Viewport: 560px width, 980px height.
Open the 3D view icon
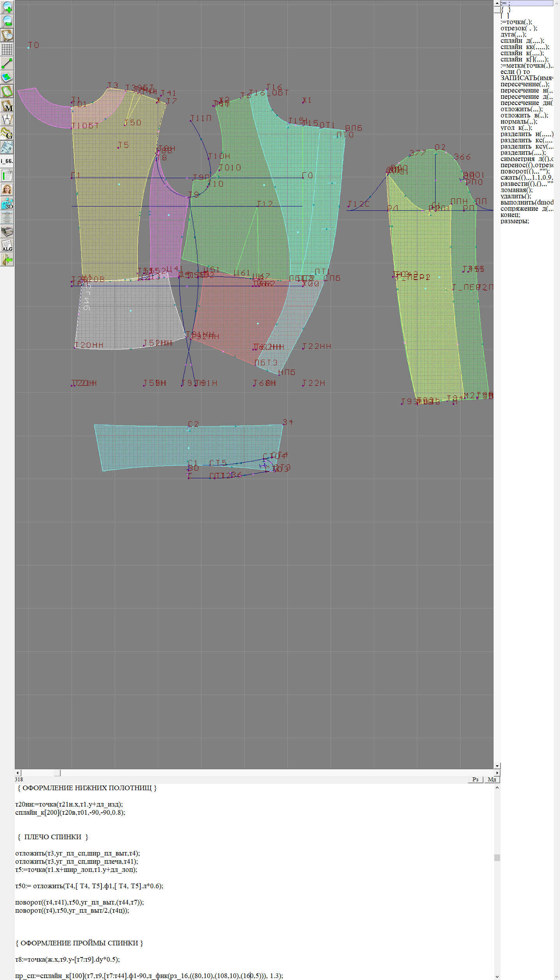(7, 203)
